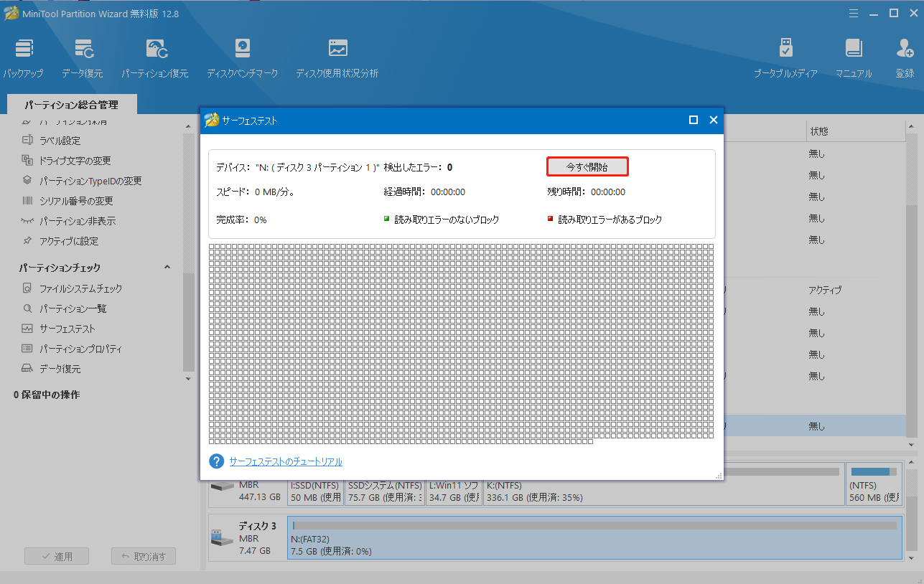Click the partition list scrollbar up arrow
This screenshot has width=924, height=584.
pos(911,125)
